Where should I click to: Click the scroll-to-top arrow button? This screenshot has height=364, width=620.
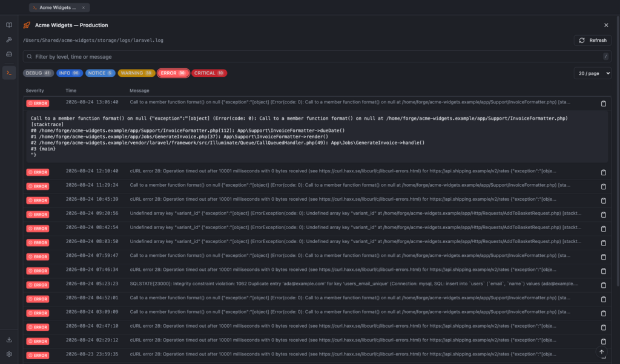601,352
